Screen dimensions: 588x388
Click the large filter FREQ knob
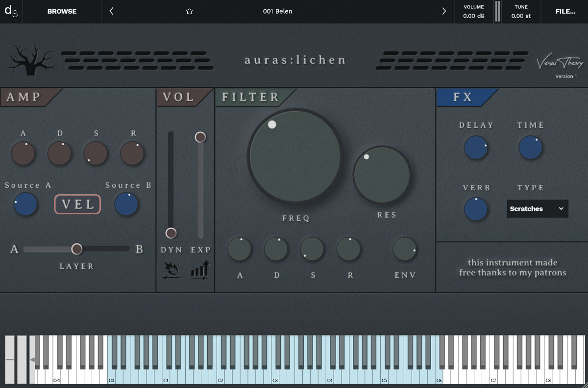tap(295, 156)
